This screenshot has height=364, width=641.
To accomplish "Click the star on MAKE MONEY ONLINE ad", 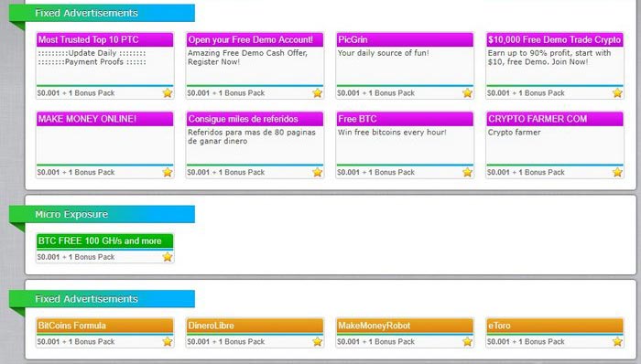I will coord(168,172).
